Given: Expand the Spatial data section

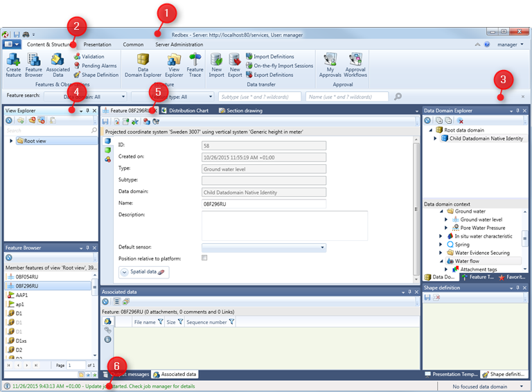Looking at the screenshot, I should click(x=125, y=272).
